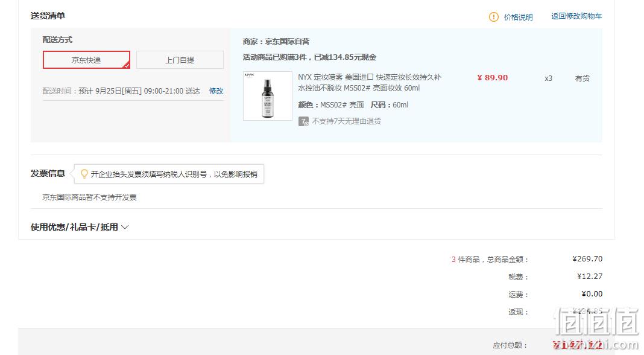This screenshot has height=355, width=644.
Task: Click the 商家：京东国际自营 merchant label
Action: [276, 42]
